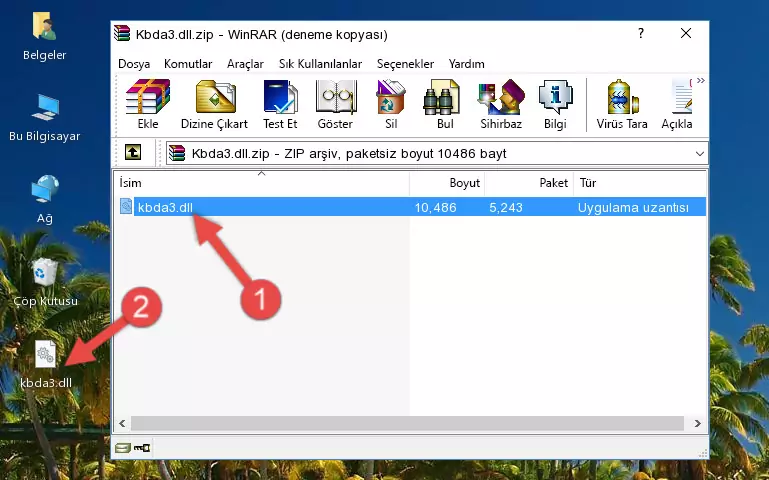This screenshot has width=769, height=480.
Task: Open the Araçlar menu
Action: point(245,64)
